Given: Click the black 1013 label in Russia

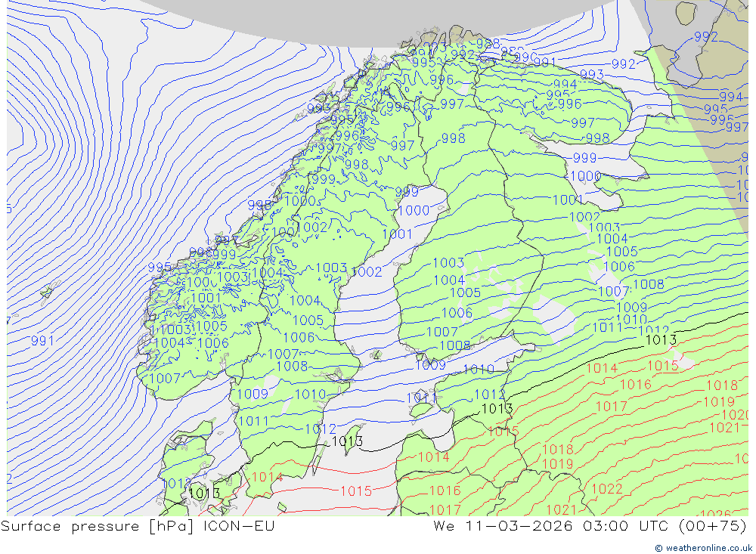Looking at the screenshot, I should (x=661, y=340).
